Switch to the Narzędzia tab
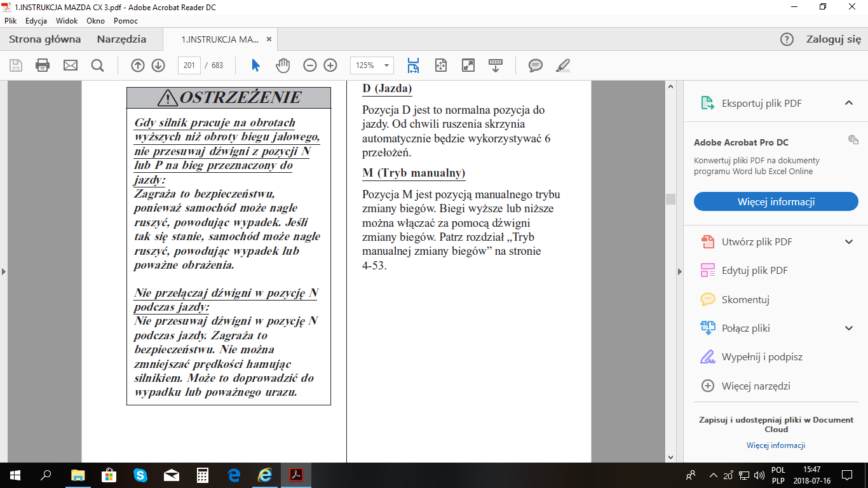Screen dimensions: 868x488 coord(121,39)
